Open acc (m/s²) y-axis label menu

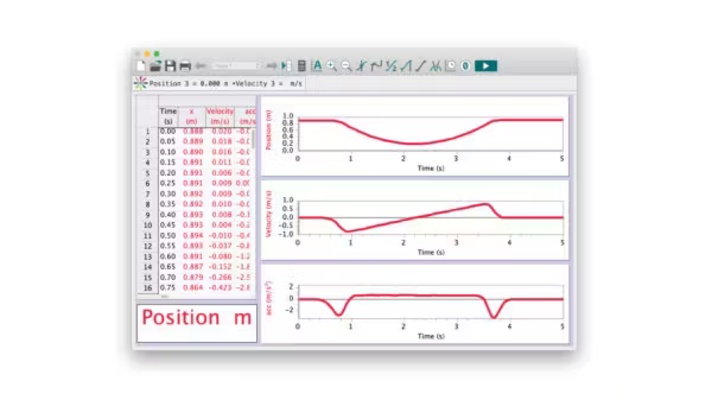coord(268,298)
